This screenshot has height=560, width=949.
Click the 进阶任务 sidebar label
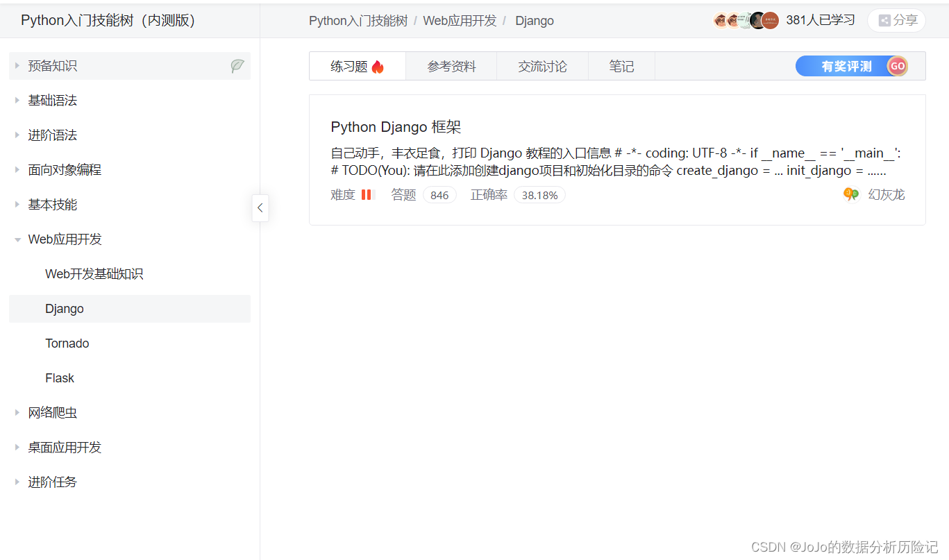(52, 482)
